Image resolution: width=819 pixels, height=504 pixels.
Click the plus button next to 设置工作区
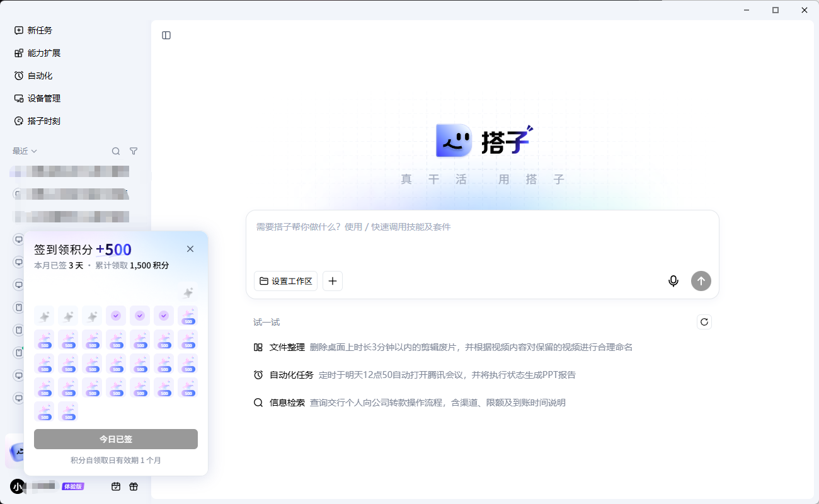pos(333,281)
